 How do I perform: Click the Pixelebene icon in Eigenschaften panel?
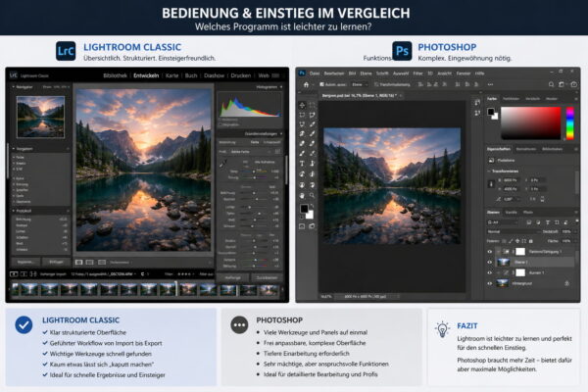pyautogui.click(x=491, y=160)
